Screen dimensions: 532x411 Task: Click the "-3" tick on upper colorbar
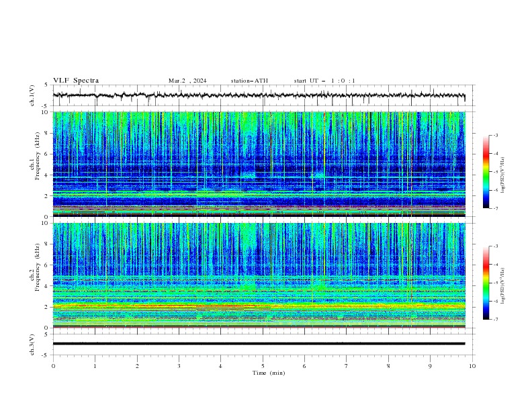coord(495,135)
